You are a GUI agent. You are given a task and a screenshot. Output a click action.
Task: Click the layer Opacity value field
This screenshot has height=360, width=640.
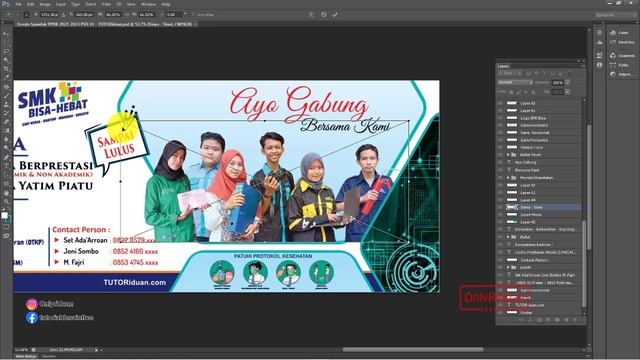pyautogui.click(x=558, y=83)
